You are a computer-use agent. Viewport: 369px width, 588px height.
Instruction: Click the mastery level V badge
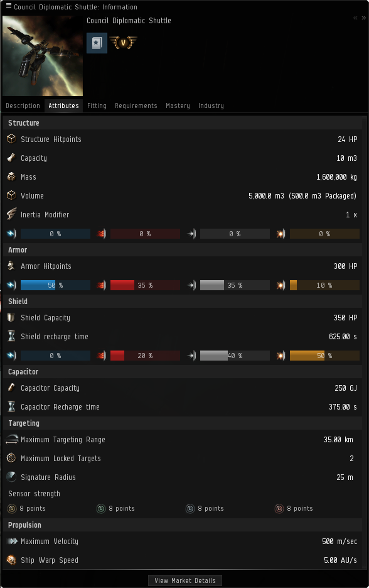pyautogui.click(x=123, y=42)
